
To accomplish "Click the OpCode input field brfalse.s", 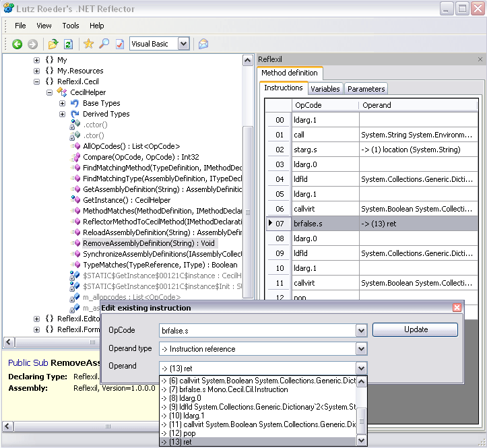I will click(x=258, y=331).
